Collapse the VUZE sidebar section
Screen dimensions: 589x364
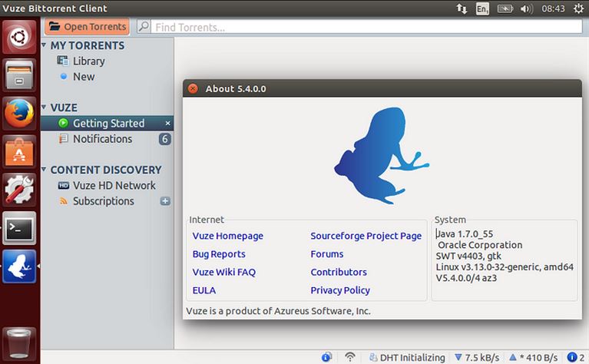[x=44, y=108]
